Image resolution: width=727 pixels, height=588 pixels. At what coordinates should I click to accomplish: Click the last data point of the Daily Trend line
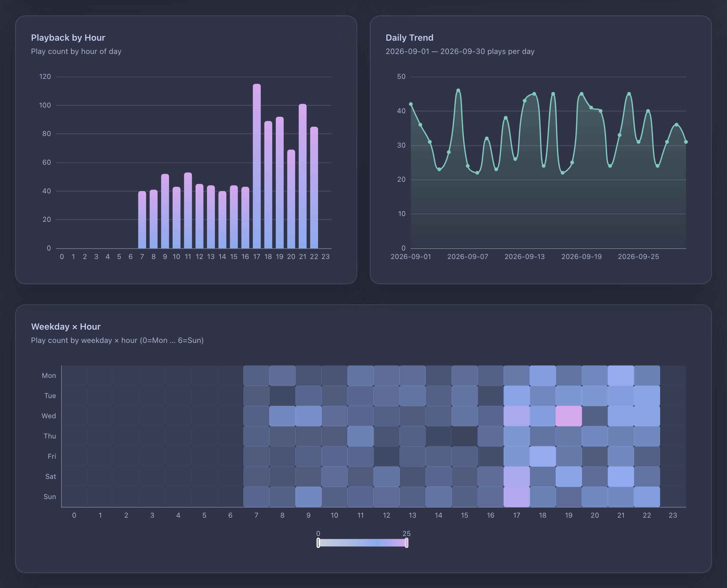tap(686, 142)
